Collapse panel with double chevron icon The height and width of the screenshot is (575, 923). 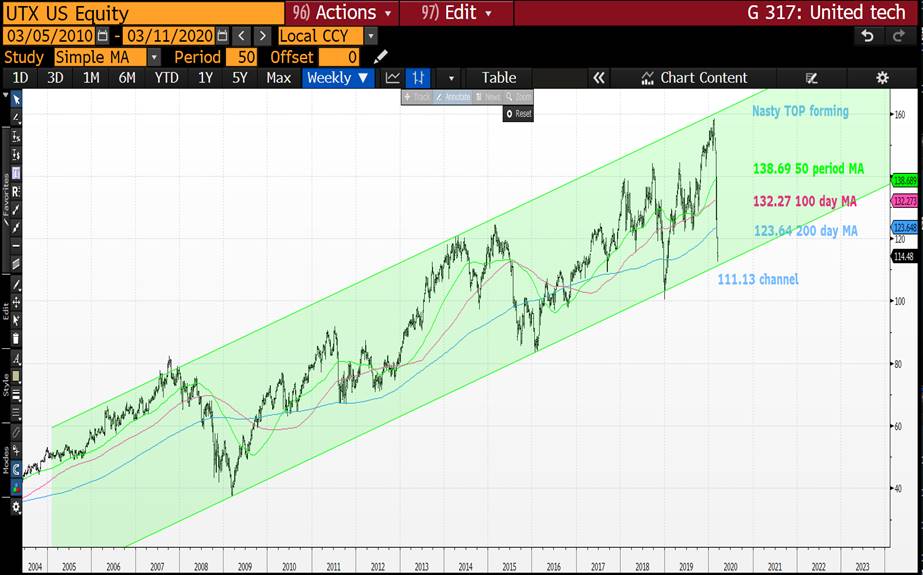(x=599, y=78)
